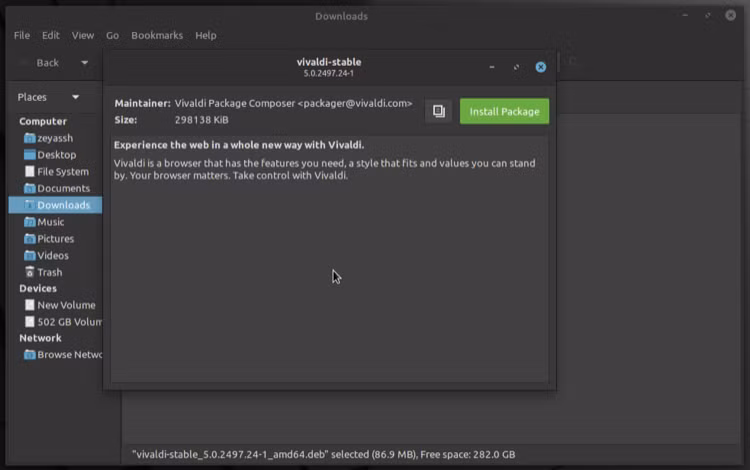The image size is (750, 470).
Task: Open the 502 GB Volume device
Action: 69,322
